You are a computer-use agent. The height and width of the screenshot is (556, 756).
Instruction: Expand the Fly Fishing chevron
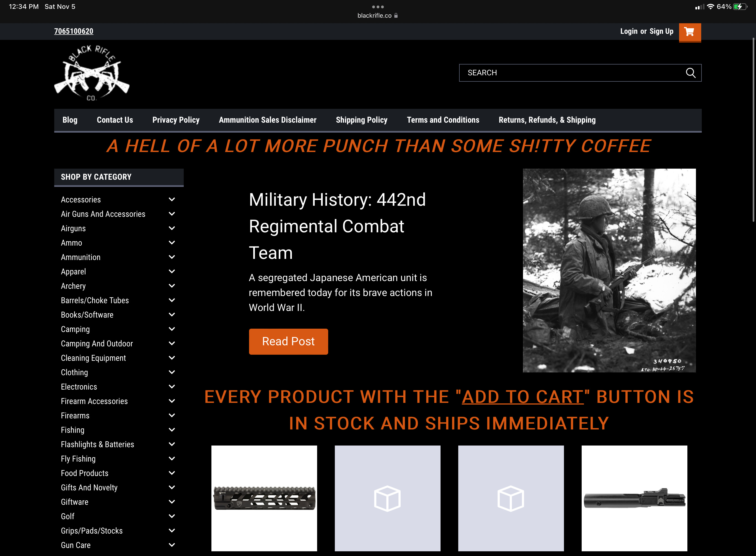[172, 459]
